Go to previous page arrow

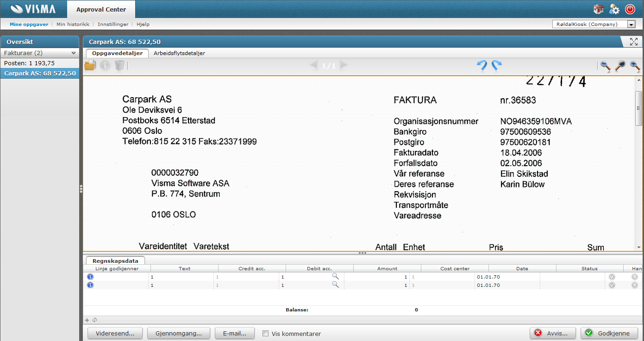pos(313,66)
